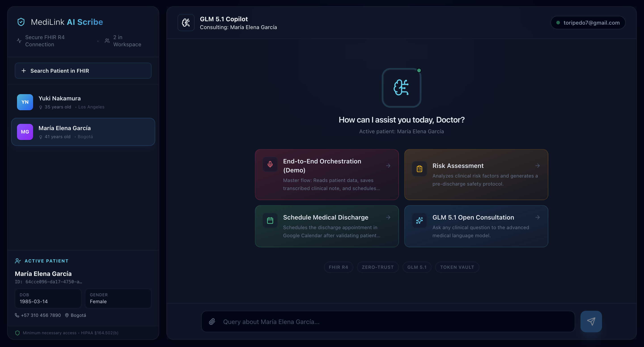Click the sparkles icon on Open Consultation card
This screenshot has width=644, height=347.
[419, 220]
